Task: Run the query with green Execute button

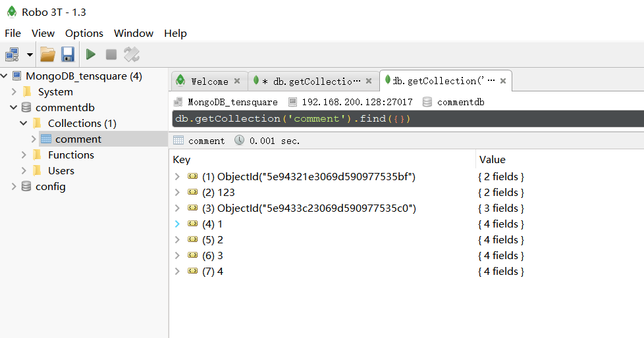Action: tap(91, 54)
